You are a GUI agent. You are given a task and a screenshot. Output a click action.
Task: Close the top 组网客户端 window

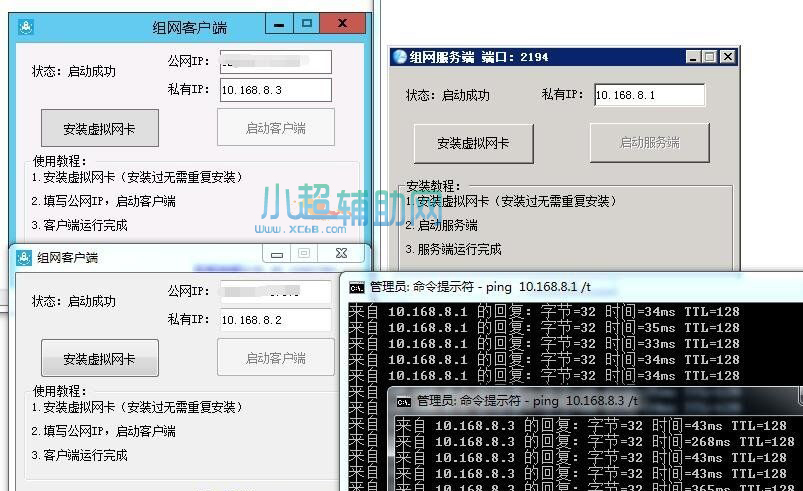(x=343, y=24)
